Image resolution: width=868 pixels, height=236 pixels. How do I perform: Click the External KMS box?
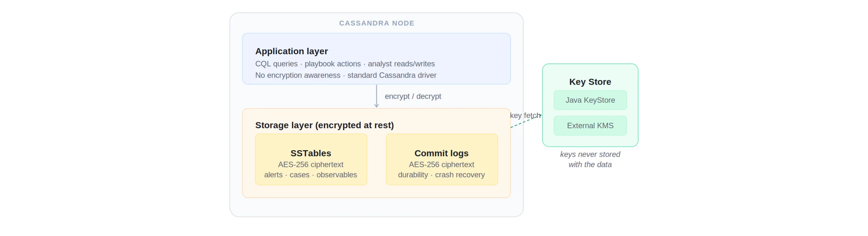coord(590,125)
